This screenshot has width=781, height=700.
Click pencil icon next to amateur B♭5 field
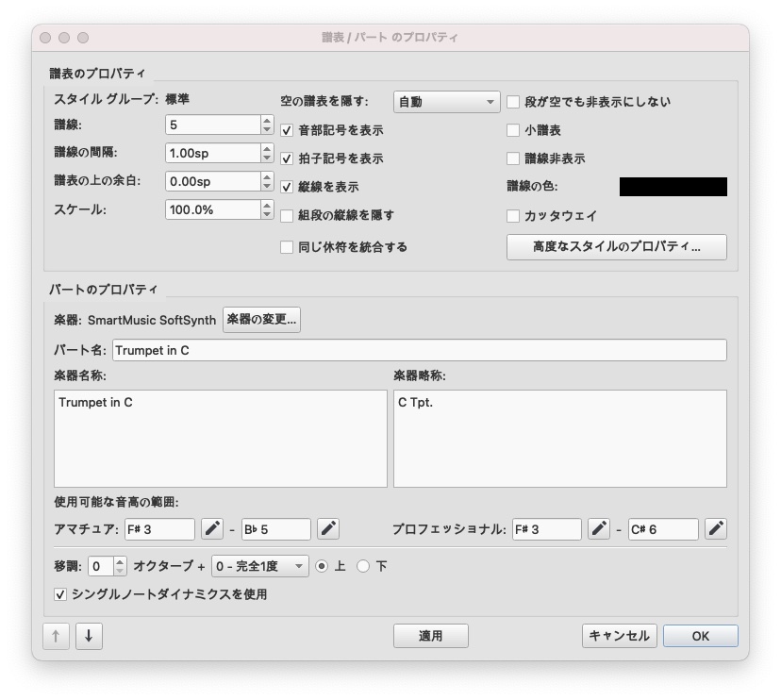328,529
